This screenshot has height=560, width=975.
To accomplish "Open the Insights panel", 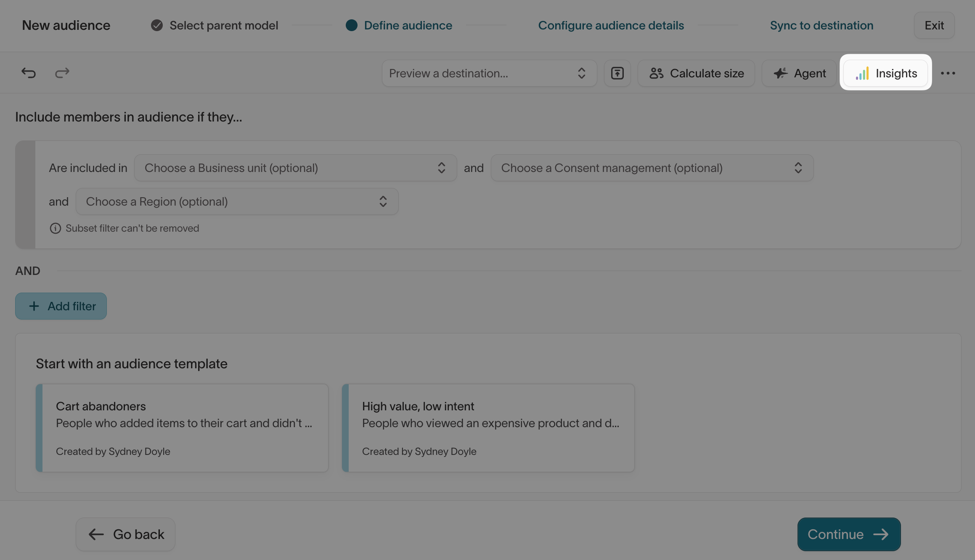I will pos(885,73).
